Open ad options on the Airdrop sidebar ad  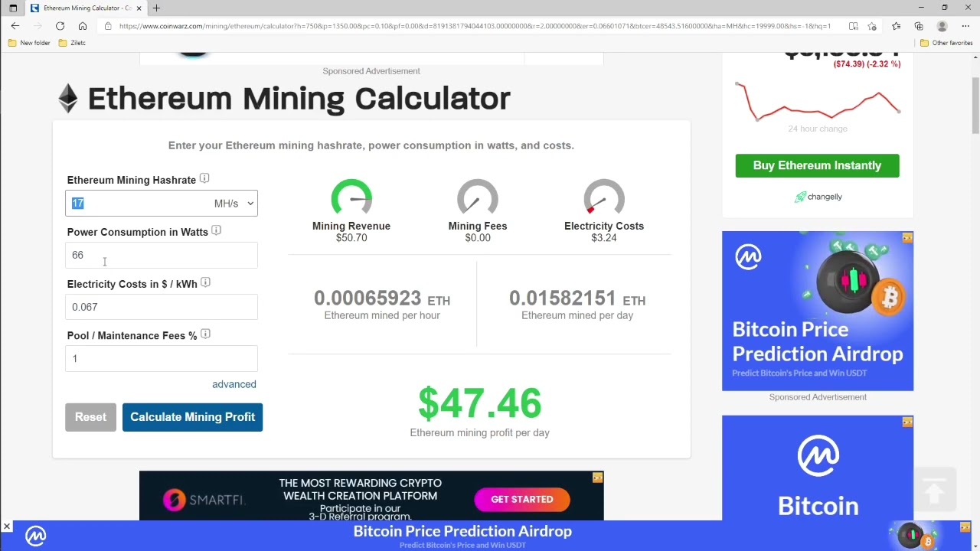pos(907,237)
